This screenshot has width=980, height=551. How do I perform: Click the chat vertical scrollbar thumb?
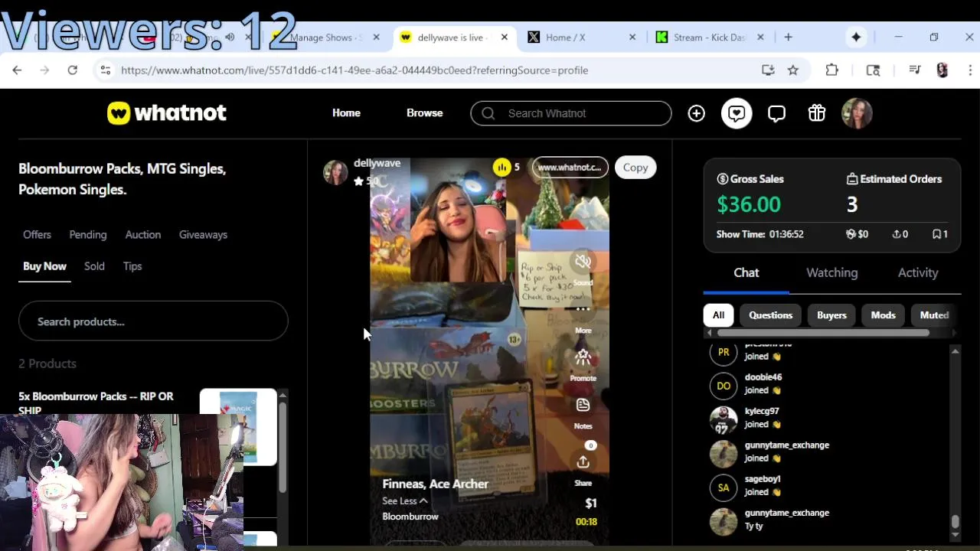[x=955, y=522]
